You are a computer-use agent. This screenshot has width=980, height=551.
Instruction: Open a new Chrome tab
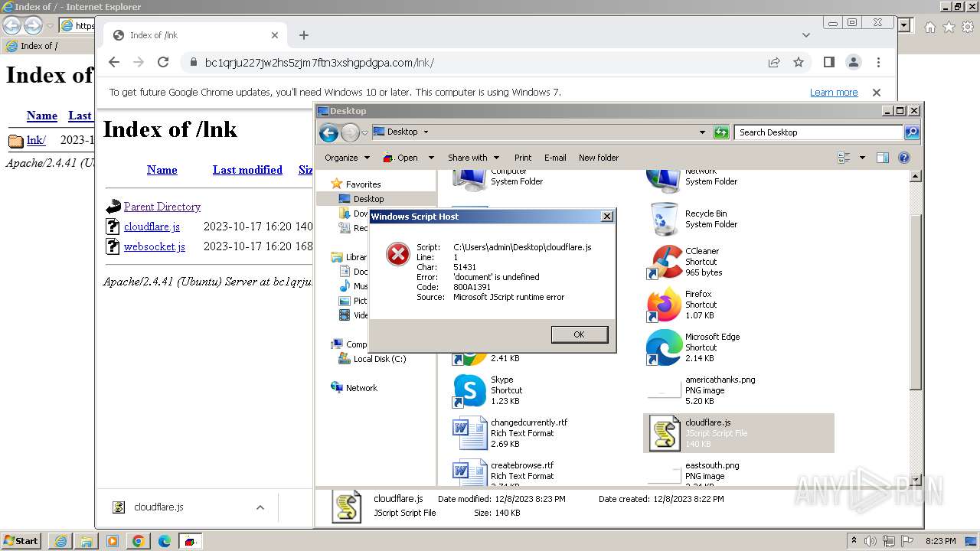pos(304,35)
